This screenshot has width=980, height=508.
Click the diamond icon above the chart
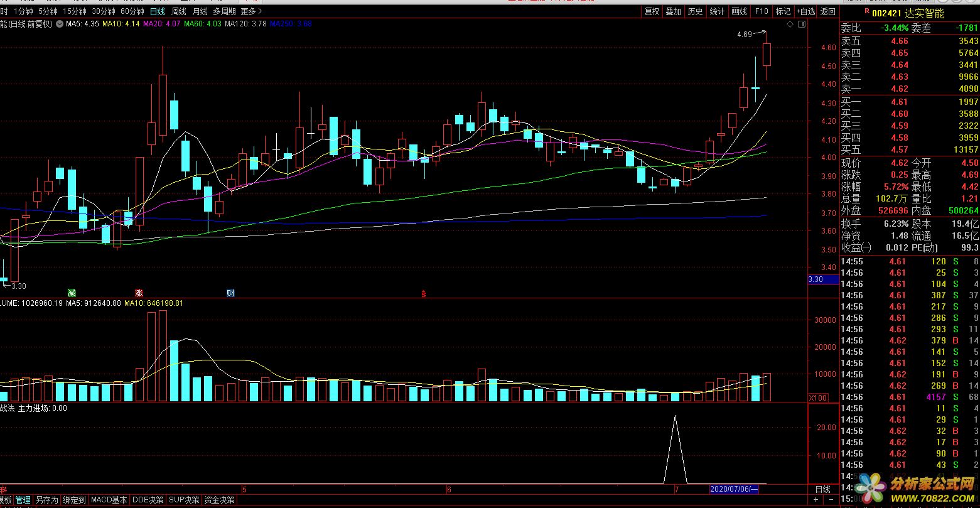coord(790,24)
